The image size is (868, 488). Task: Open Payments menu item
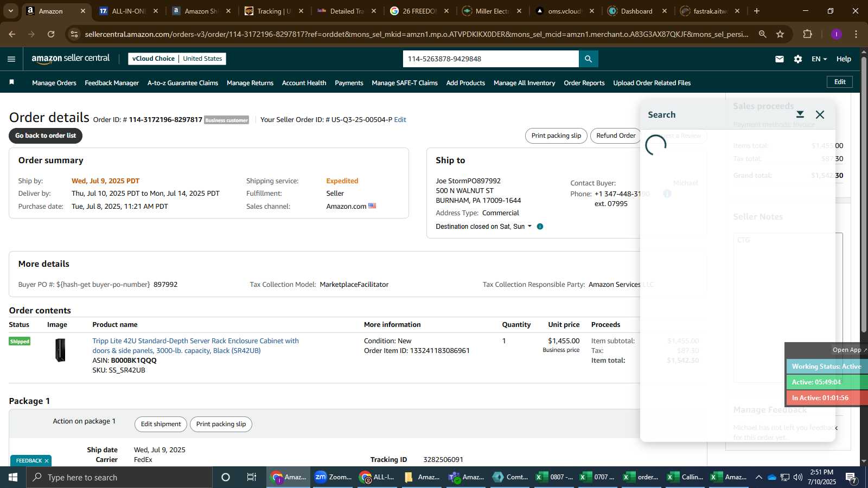[x=349, y=83]
